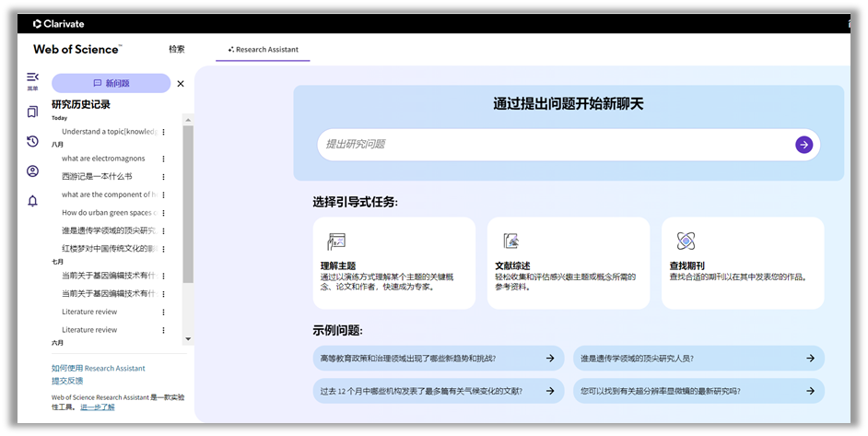Close the research history panel
Image resolution: width=868 pixels, height=436 pixels.
(x=181, y=84)
